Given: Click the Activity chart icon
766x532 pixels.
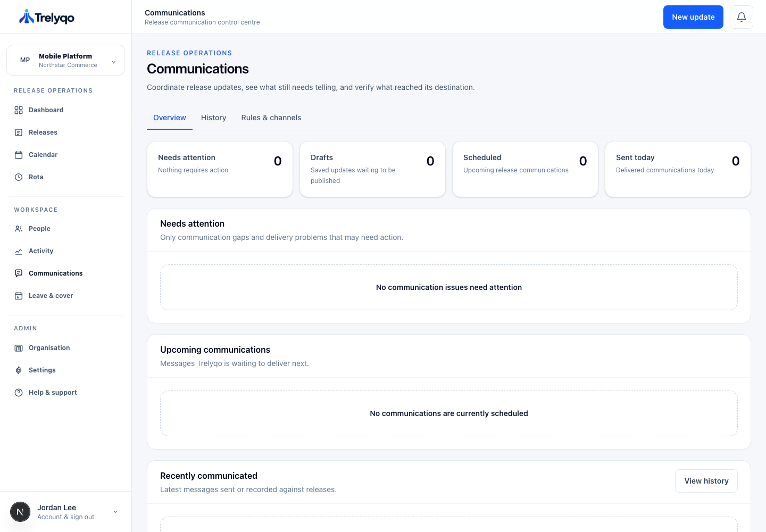Looking at the screenshot, I should 19,251.
